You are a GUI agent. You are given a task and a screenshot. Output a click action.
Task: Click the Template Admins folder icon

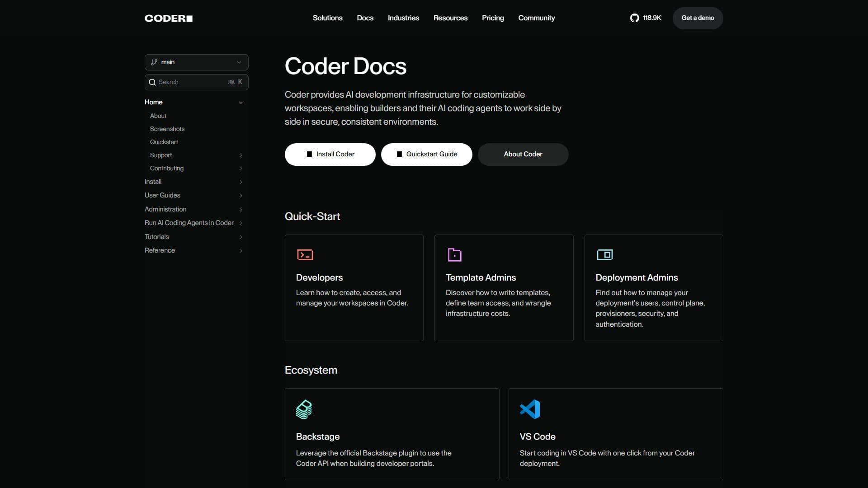(x=454, y=255)
